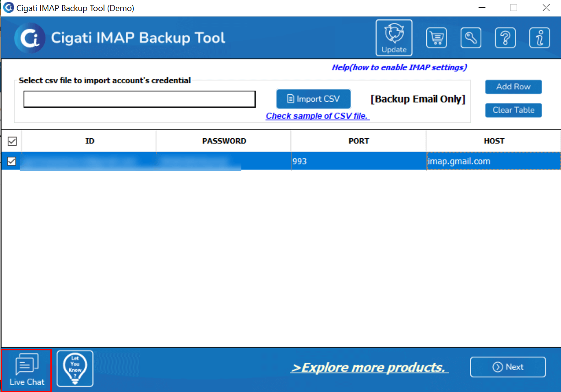This screenshot has height=392, width=561.
Task: Click the port cell showing 993
Action: [x=359, y=161]
